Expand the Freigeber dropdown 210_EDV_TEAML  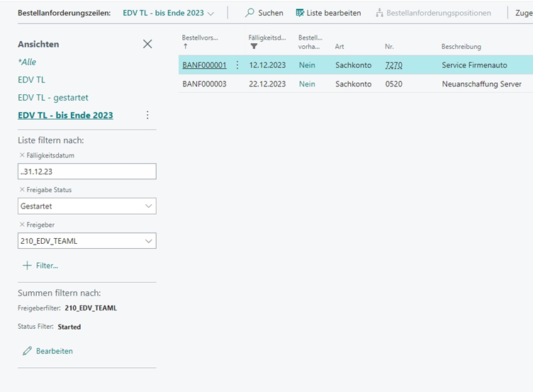(148, 241)
